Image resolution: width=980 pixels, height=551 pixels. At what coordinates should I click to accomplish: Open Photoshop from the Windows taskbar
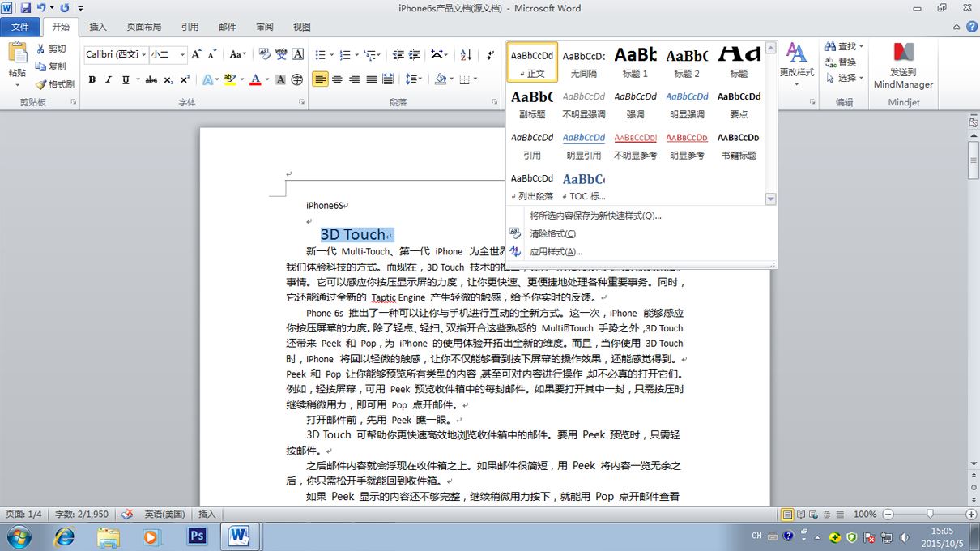click(197, 536)
